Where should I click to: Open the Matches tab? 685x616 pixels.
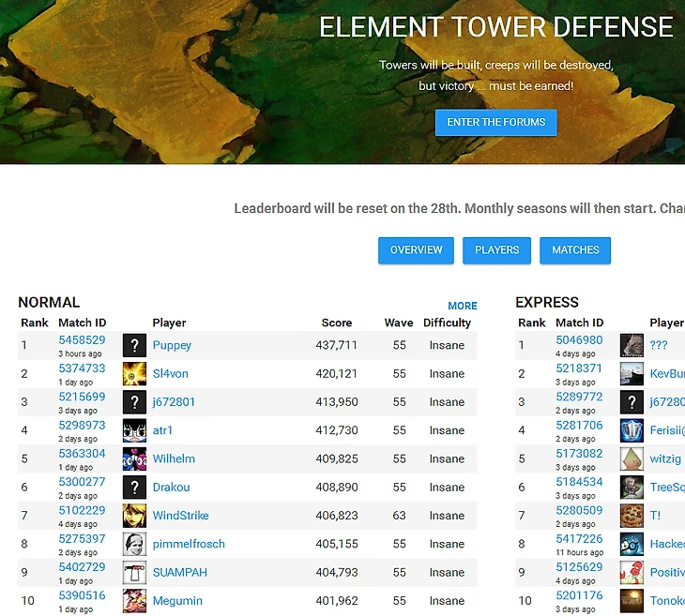[x=575, y=250]
